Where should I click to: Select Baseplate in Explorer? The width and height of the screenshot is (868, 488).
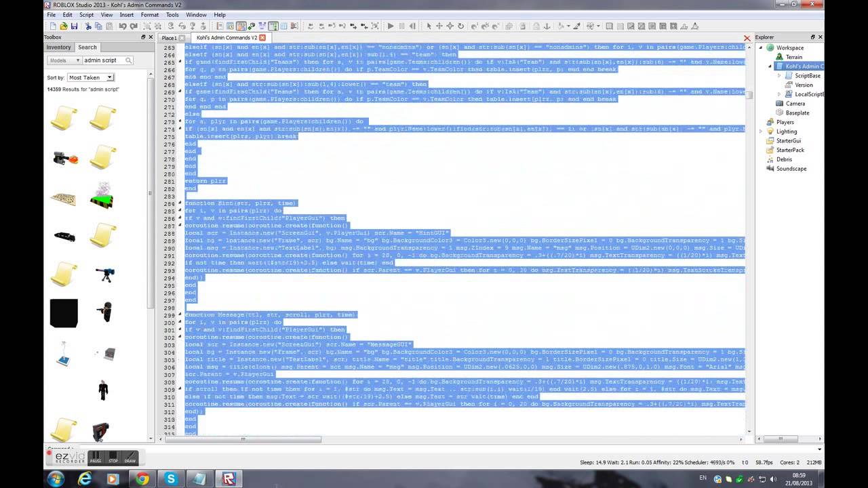pyautogui.click(x=797, y=113)
